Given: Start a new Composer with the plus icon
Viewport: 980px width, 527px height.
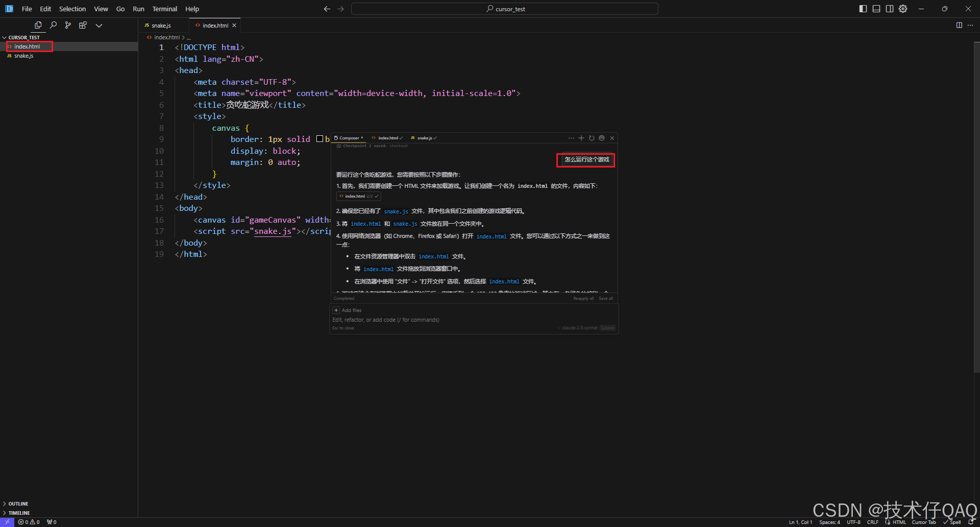Looking at the screenshot, I should tap(581, 138).
